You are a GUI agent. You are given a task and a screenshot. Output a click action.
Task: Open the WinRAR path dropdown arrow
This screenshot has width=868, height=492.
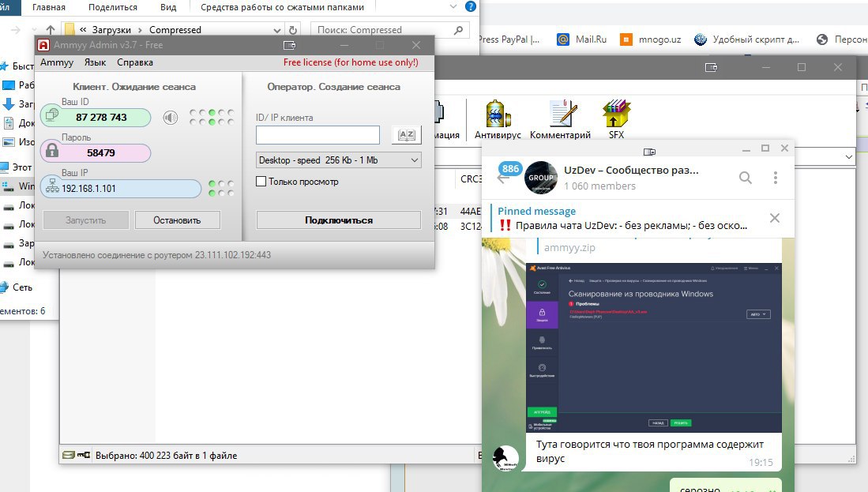coord(848,157)
